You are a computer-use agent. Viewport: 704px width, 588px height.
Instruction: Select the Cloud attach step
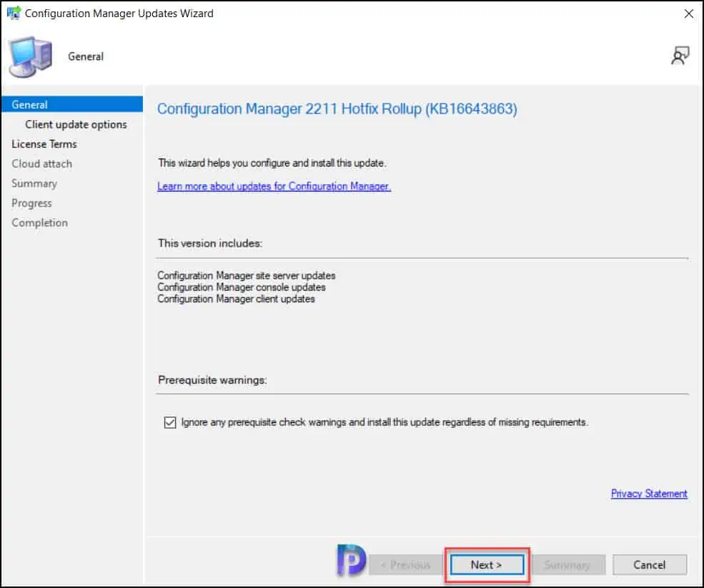[x=41, y=164]
